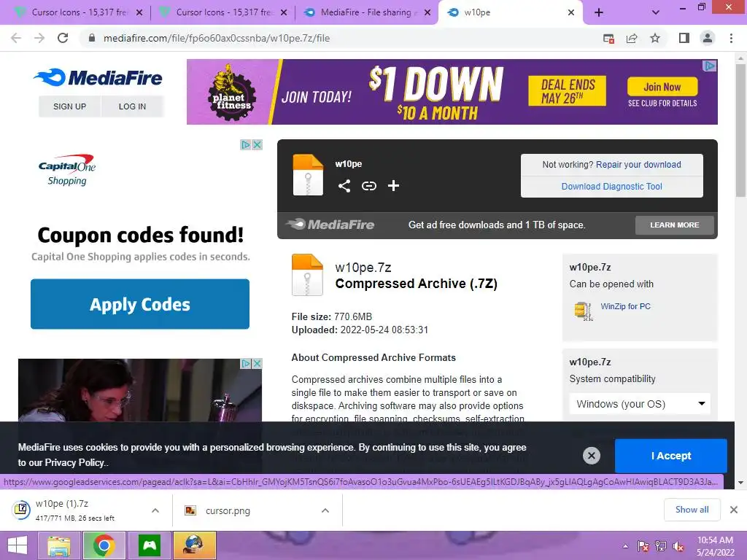This screenshot has width=747, height=560.
Task: Click the browser back arrow
Action: click(16, 38)
